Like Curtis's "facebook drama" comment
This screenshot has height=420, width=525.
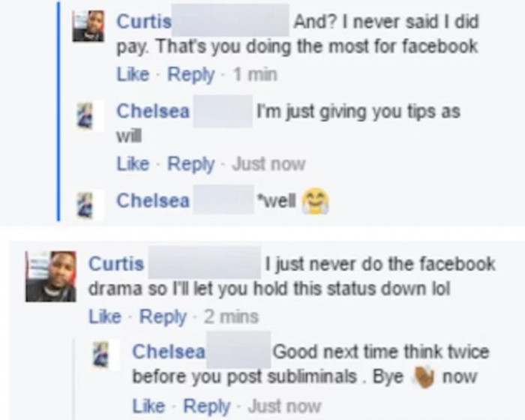(x=106, y=316)
